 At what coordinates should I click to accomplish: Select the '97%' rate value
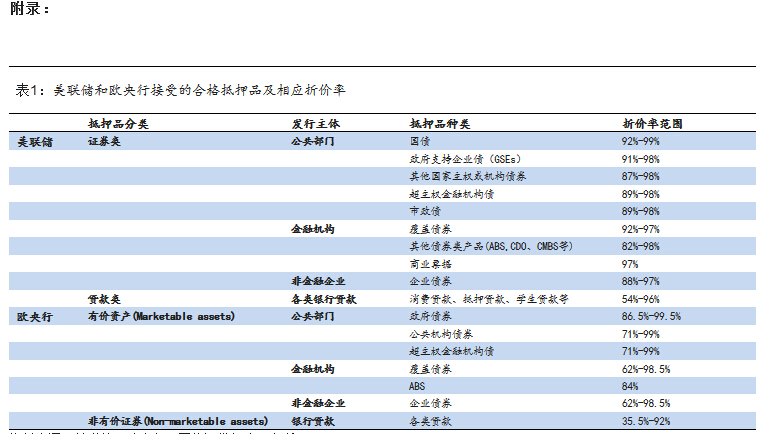click(x=630, y=264)
